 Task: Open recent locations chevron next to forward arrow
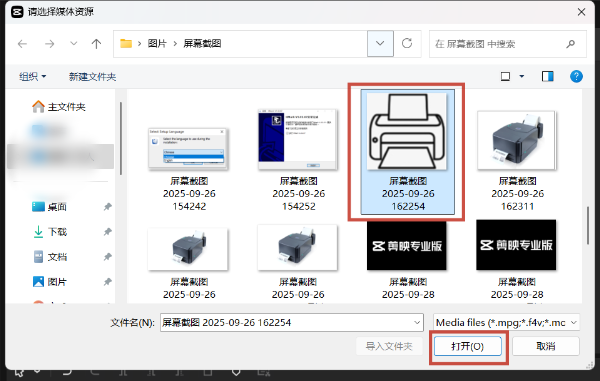click(x=73, y=44)
